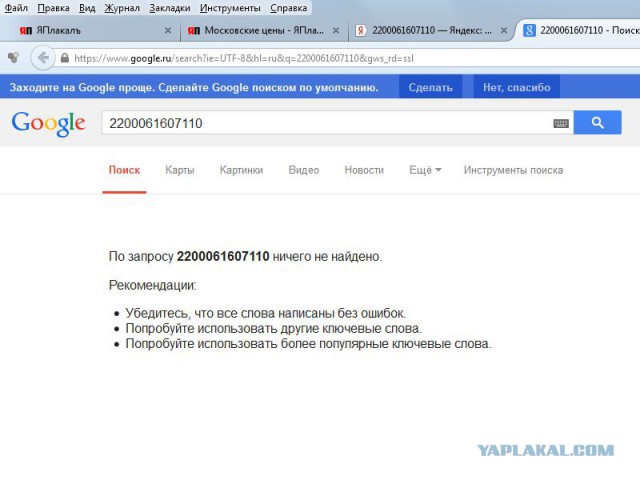Open the Справка menu
The image size is (640, 480).
click(289, 8)
